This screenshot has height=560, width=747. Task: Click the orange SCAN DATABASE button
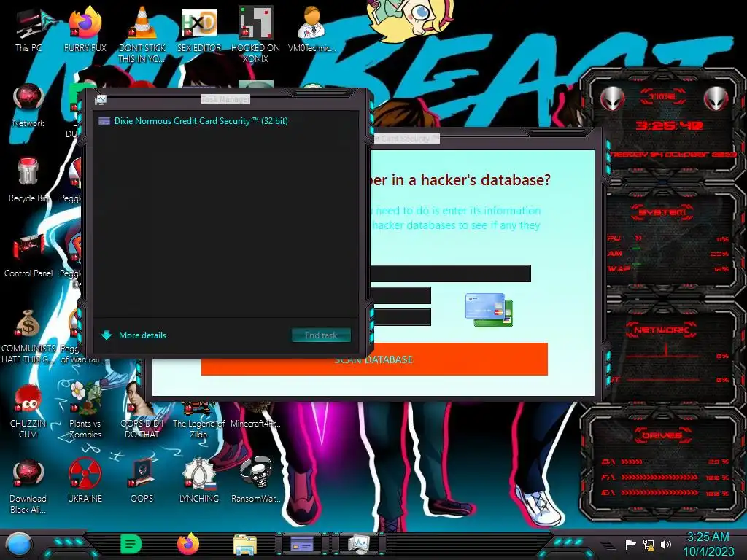[374, 359]
